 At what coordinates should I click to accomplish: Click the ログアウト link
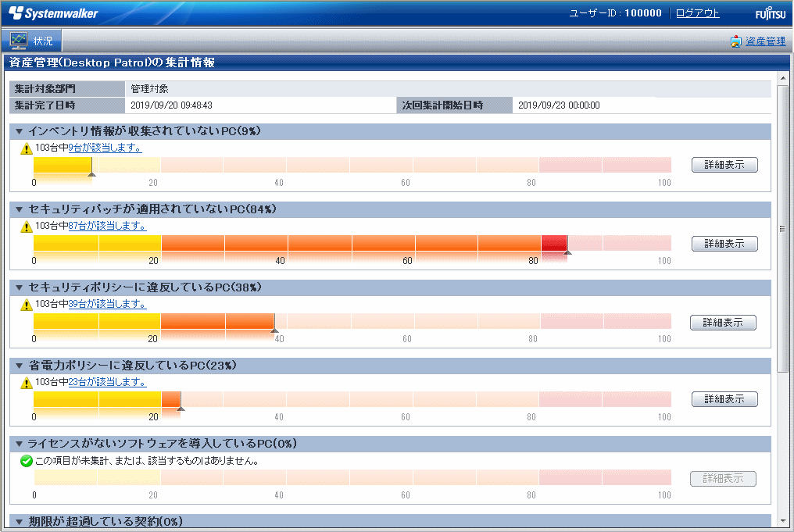(x=697, y=13)
